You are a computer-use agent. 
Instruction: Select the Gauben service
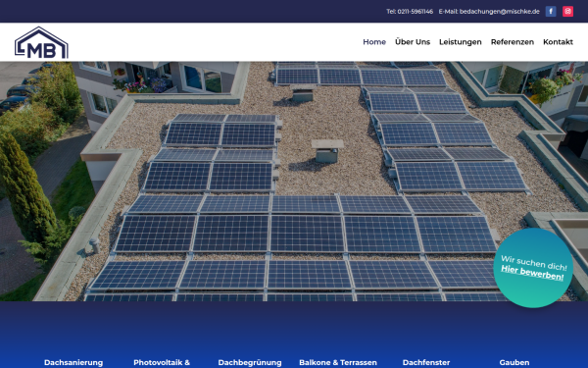514,362
